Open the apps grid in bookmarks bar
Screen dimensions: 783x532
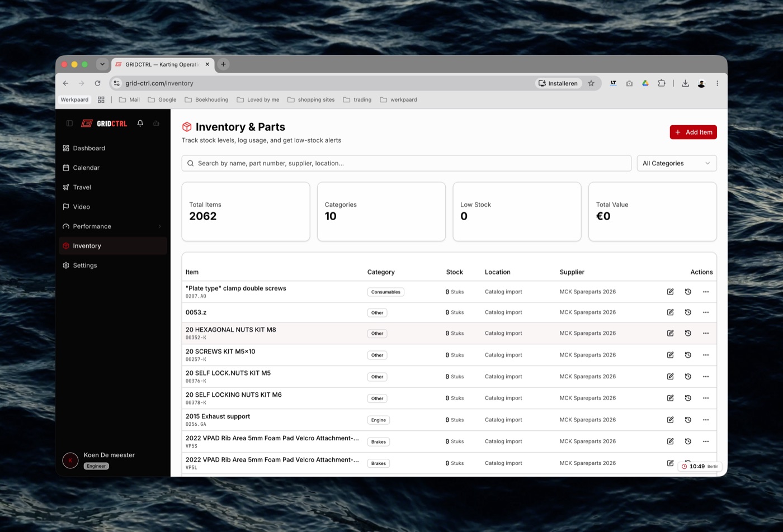(x=101, y=99)
